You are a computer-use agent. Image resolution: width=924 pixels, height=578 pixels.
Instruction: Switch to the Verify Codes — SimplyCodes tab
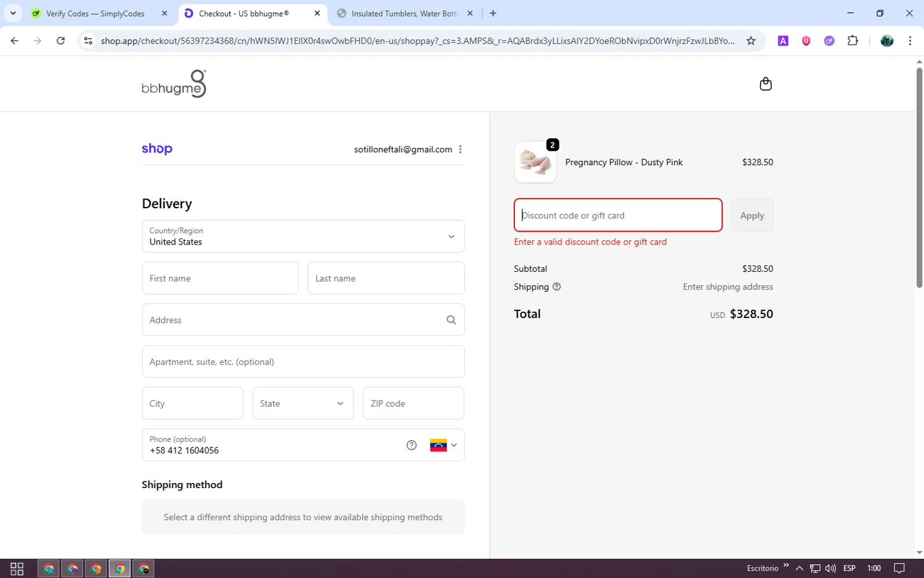point(95,14)
